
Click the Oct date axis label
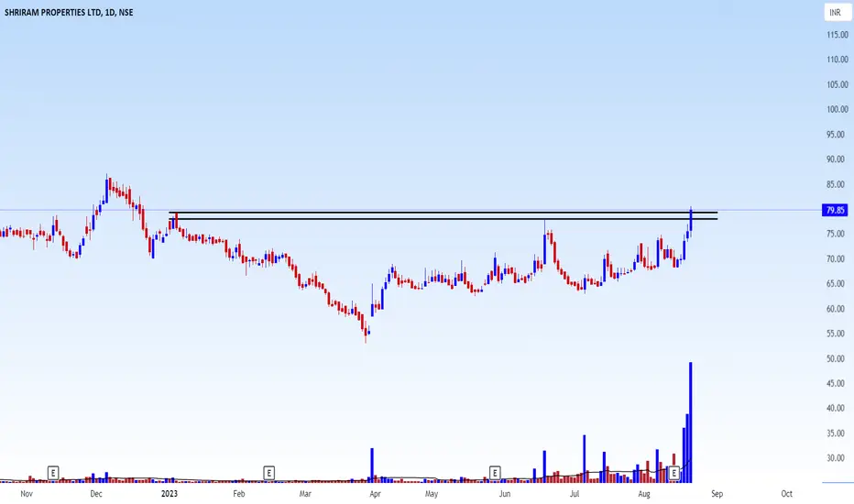coord(786,494)
